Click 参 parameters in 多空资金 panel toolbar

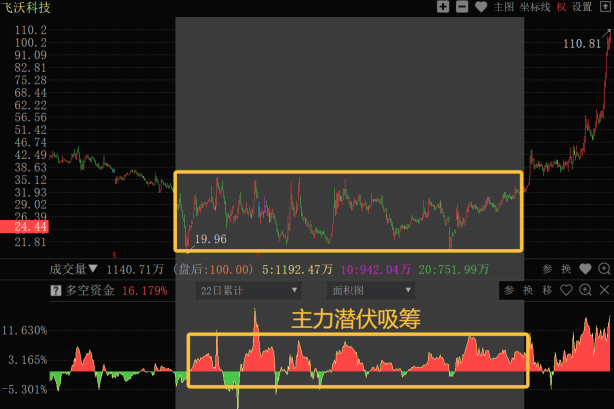click(x=509, y=290)
